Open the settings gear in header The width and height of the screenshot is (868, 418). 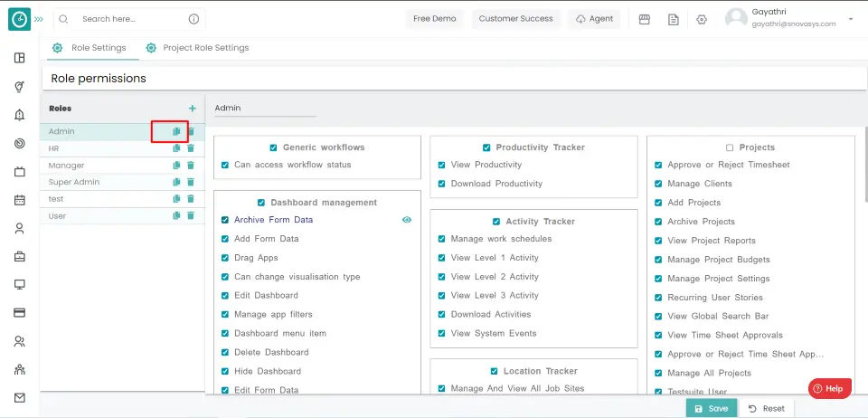tap(702, 19)
